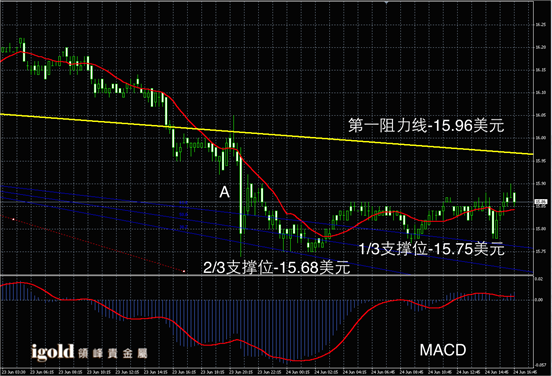Viewport: 552px width, 376px height.
Task: Click the MACD indicator label
Action: point(443,350)
